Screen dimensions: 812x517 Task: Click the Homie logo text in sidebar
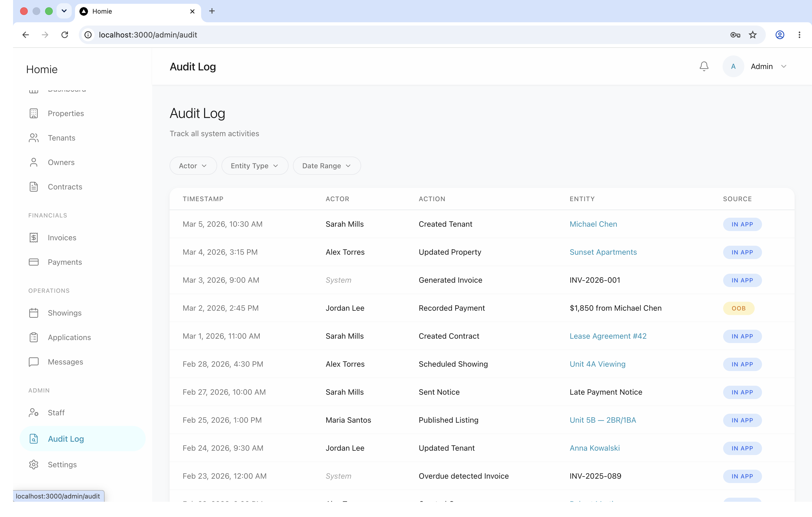(x=42, y=70)
